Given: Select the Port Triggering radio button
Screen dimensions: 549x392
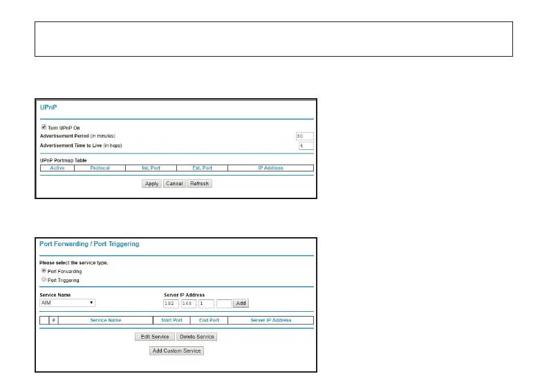Looking at the screenshot, I should (44, 279).
